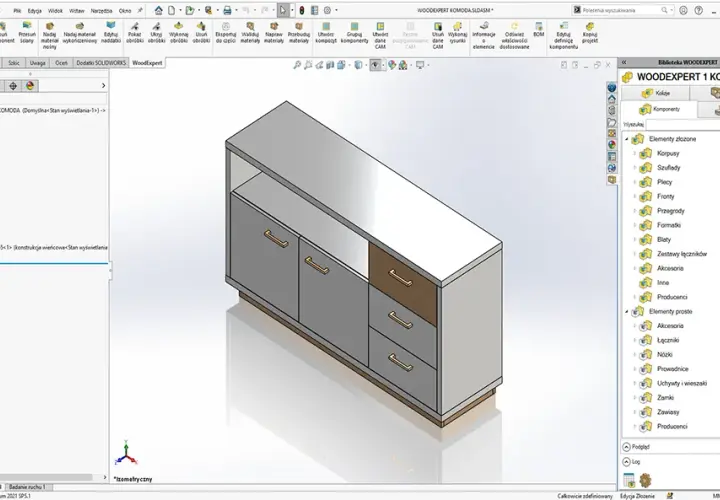Image resolution: width=720 pixels, height=500 pixels.
Task: Toggle the hide/show items eye button
Action: click(x=375, y=65)
